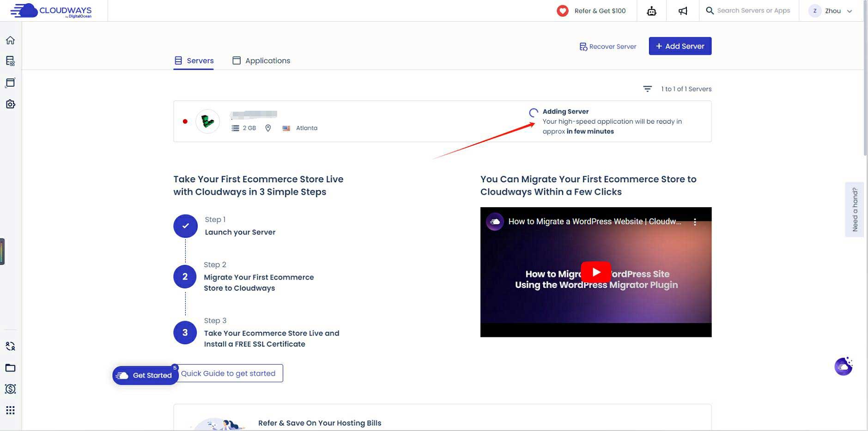This screenshot has width=868, height=431.
Task: Play the WordPress migration video
Action: pyautogui.click(x=596, y=272)
